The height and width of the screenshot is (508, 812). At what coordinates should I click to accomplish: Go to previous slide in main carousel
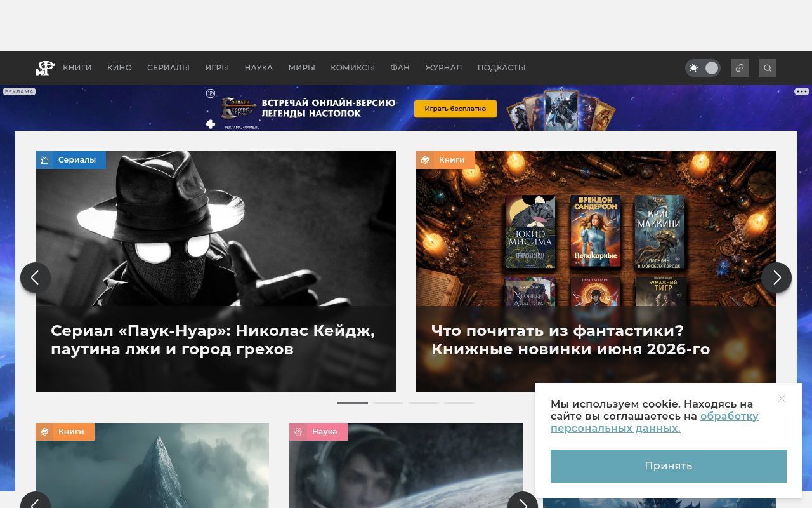click(x=36, y=277)
